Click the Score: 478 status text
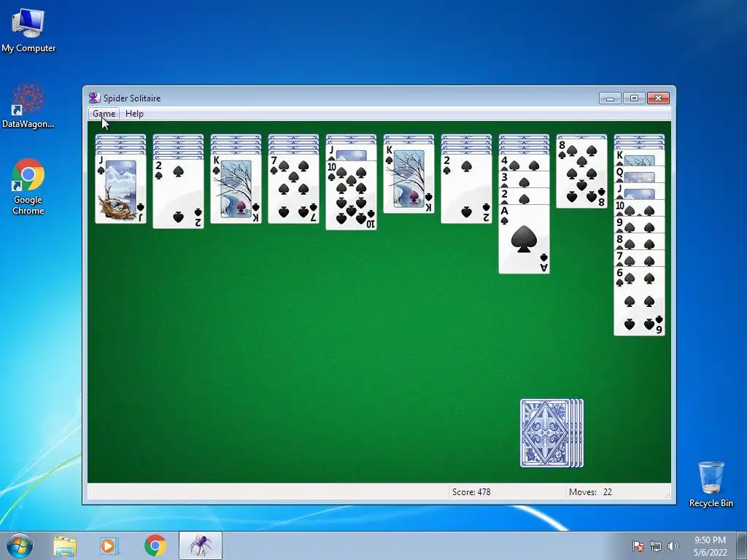747x560 pixels. tap(471, 492)
